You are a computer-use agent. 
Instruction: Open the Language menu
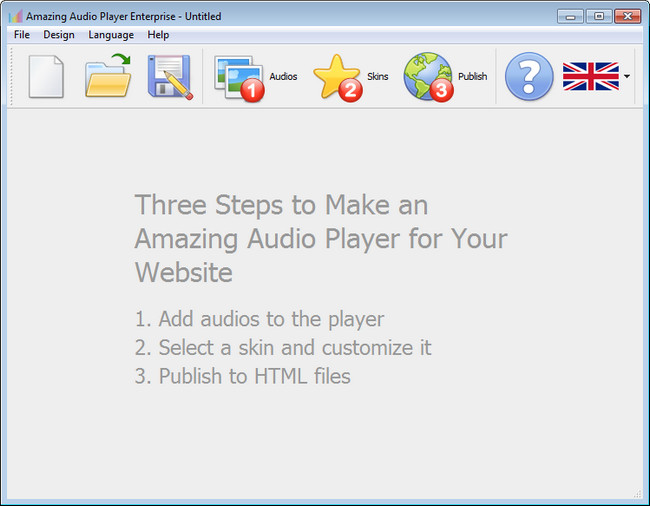(110, 35)
